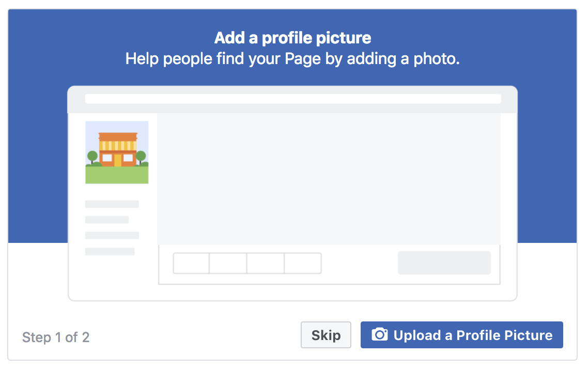
Task: Click the Add a profile picture heading
Action: (x=293, y=37)
